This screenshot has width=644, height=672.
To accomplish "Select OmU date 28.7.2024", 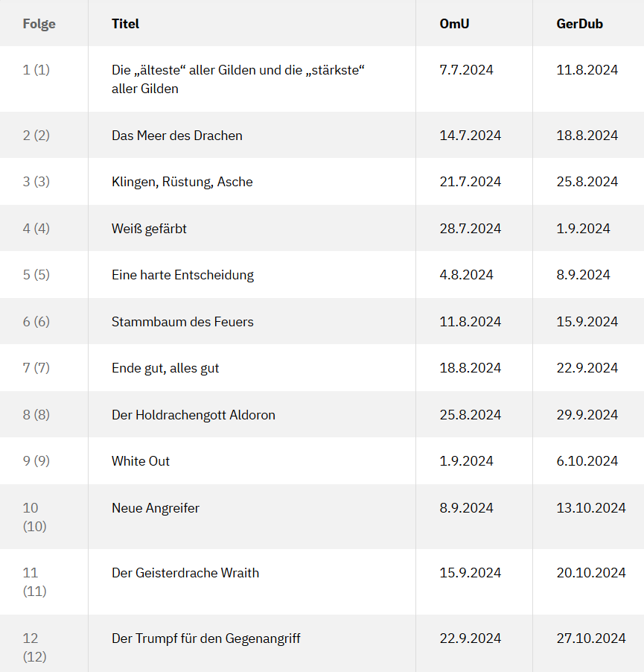I will tap(470, 229).
